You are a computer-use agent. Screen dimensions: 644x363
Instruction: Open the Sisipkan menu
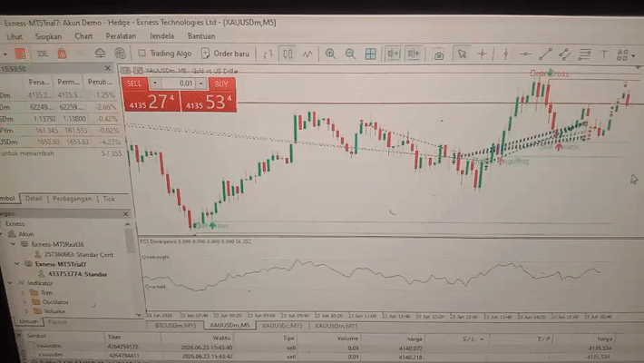[x=48, y=36]
